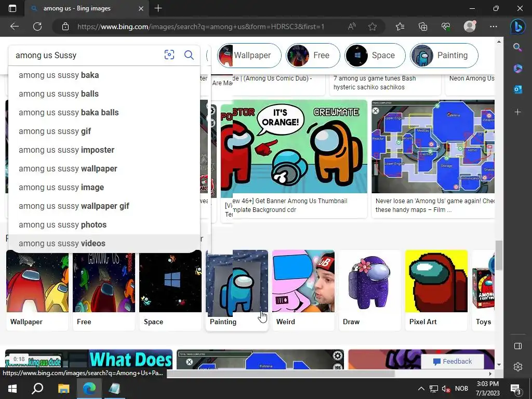Viewport: 532px width, 399px height.
Task: Click the magnifier search button in search box
Action: click(189, 55)
